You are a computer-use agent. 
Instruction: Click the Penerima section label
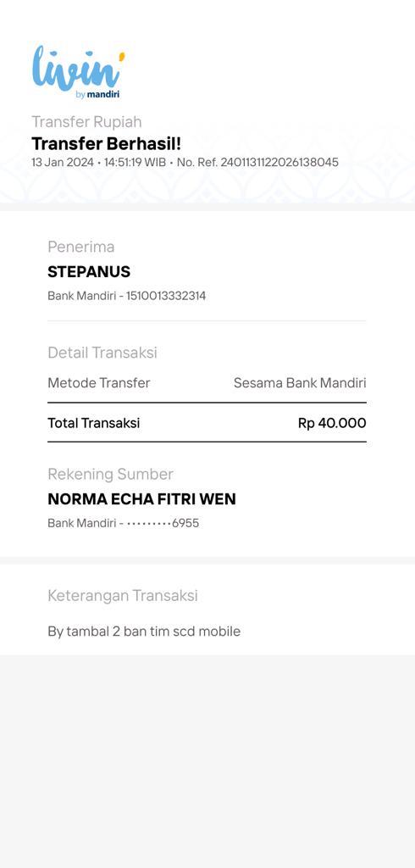(80, 247)
